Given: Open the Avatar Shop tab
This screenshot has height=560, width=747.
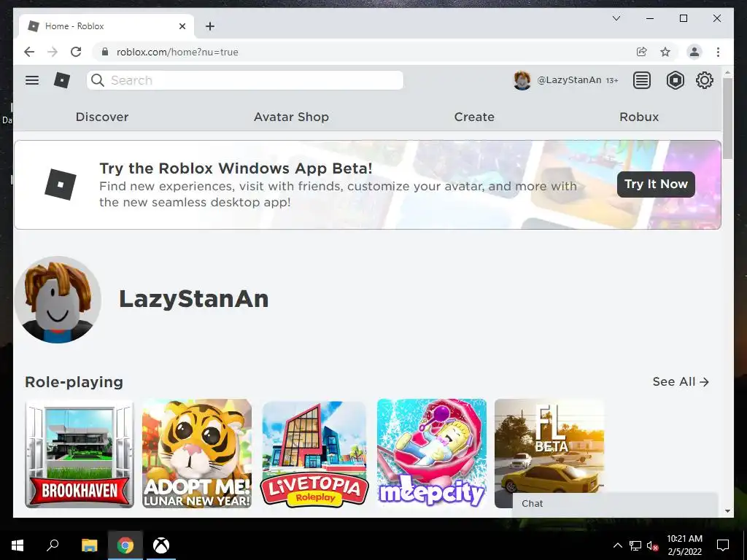Looking at the screenshot, I should pyautogui.click(x=291, y=117).
